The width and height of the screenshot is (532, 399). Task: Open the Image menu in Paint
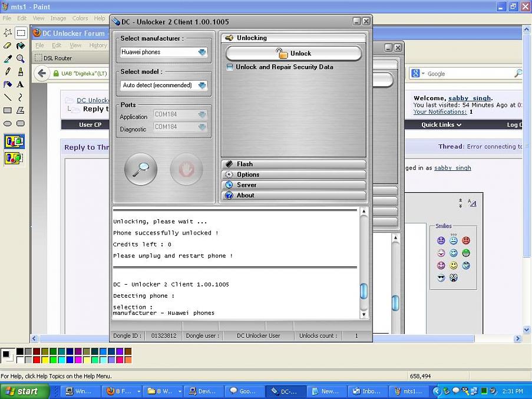coord(58,18)
